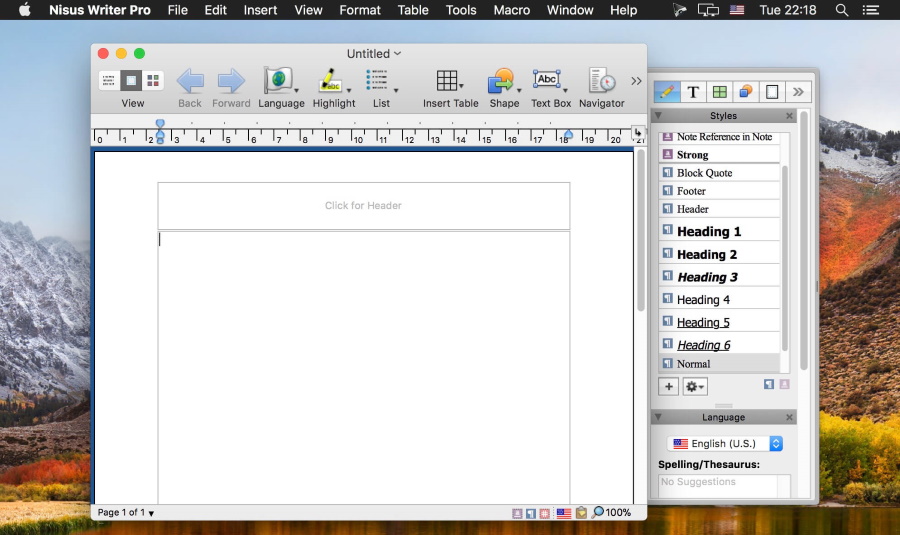This screenshot has height=535, width=900.
Task: Select the shapes palette group
Action: [746, 92]
